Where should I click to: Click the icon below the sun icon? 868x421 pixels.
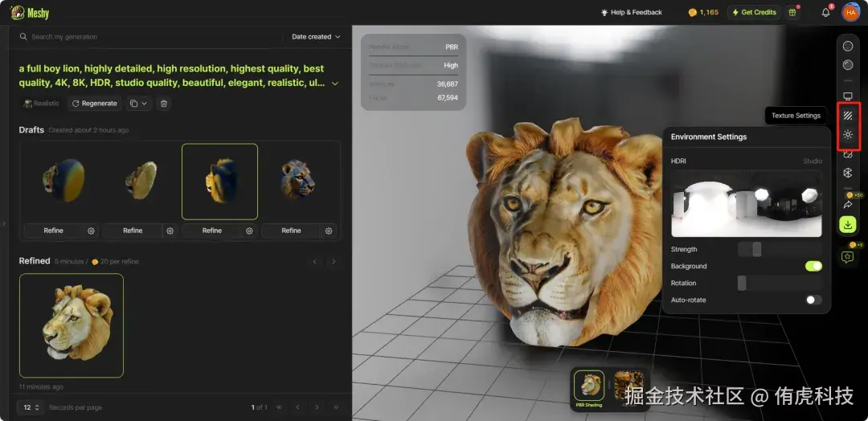pyautogui.click(x=848, y=155)
